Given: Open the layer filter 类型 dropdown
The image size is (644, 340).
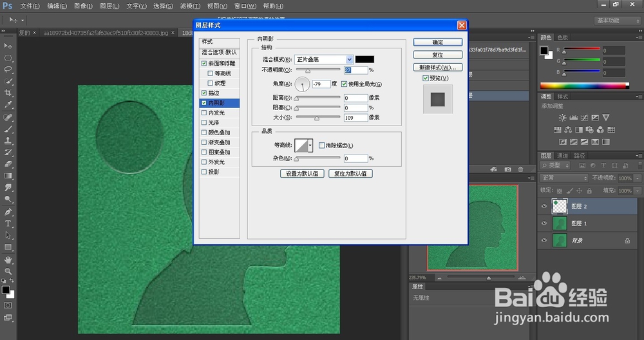Looking at the screenshot, I should coord(555,165).
